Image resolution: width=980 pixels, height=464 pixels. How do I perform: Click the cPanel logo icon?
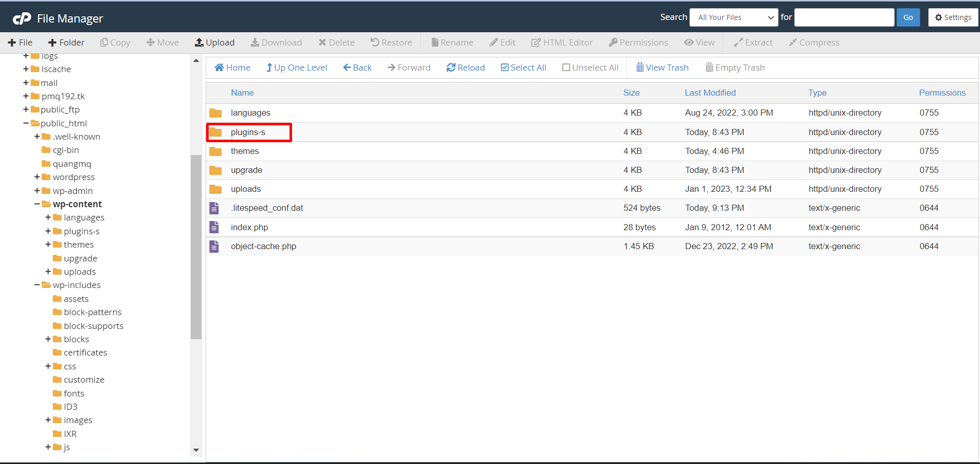[x=22, y=18]
